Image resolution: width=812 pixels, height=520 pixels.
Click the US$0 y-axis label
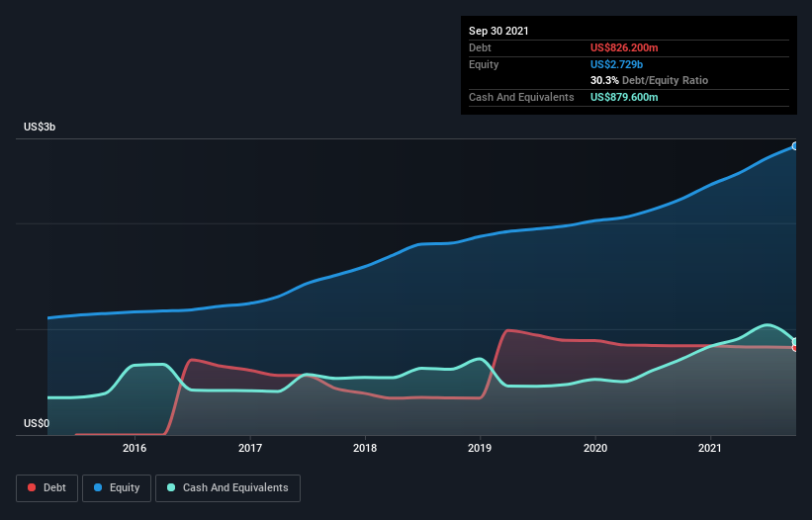(37, 423)
